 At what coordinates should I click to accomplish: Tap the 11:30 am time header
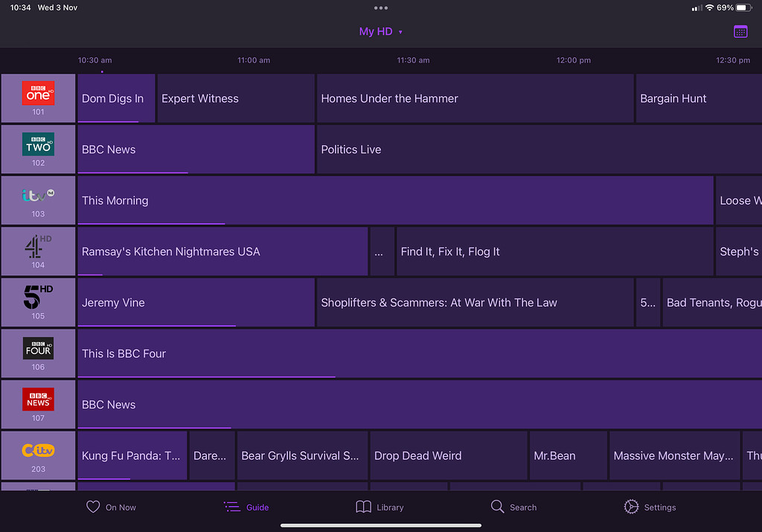click(x=413, y=60)
